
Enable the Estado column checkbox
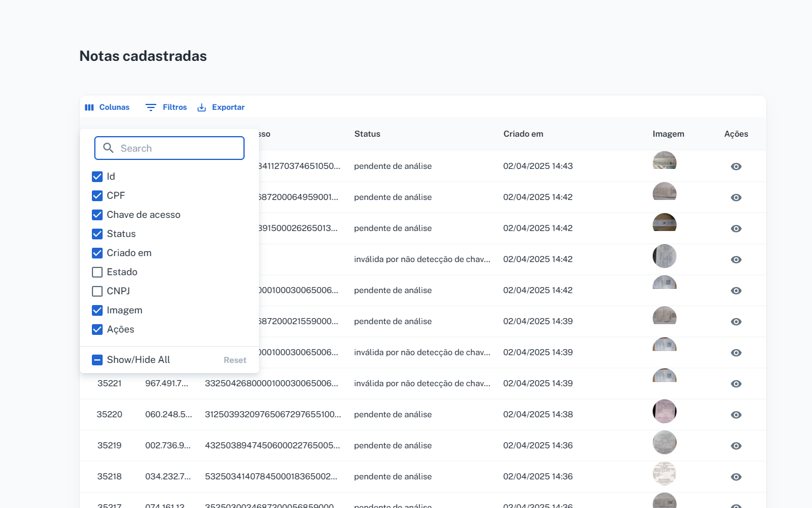[97, 272]
